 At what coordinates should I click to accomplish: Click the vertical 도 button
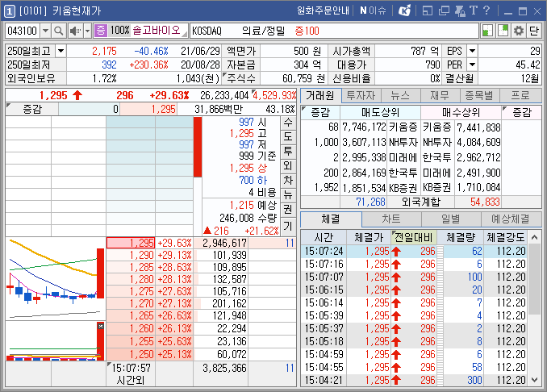point(288,137)
